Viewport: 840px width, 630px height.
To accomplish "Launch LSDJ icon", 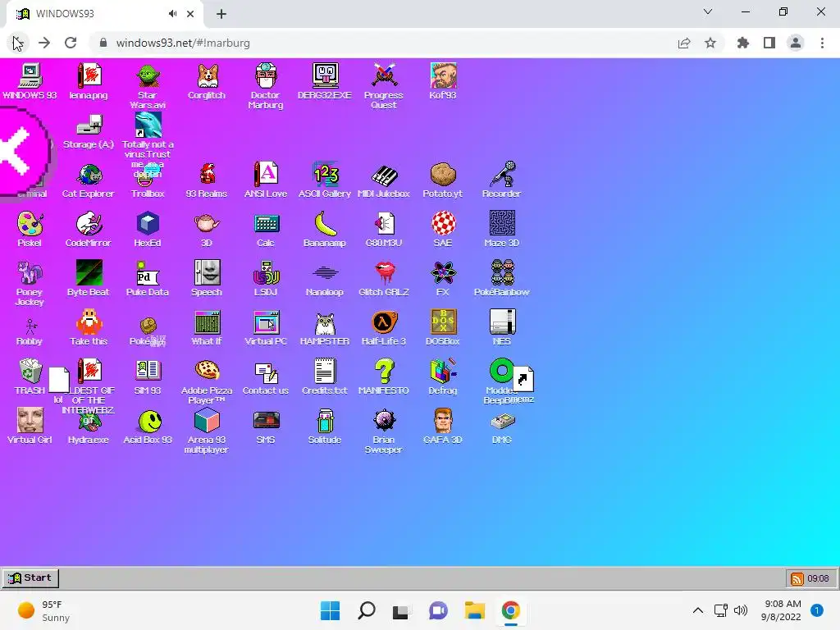I will point(266,273).
